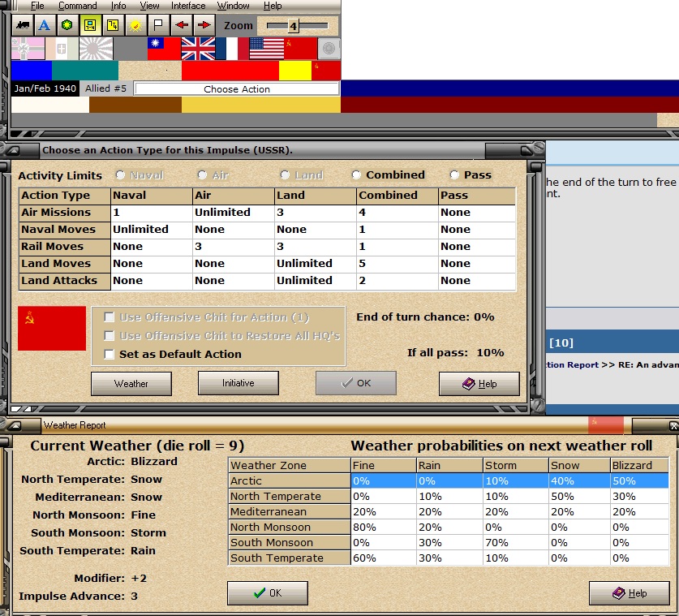Tick Use Offensive Chit to Restore All HQ's
Image resolution: width=679 pixels, height=616 pixels.
tap(110, 336)
